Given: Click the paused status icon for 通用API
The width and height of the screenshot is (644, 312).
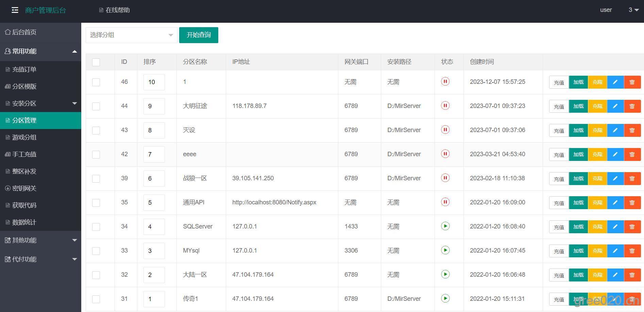Looking at the screenshot, I should pyautogui.click(x=445, y=202).
